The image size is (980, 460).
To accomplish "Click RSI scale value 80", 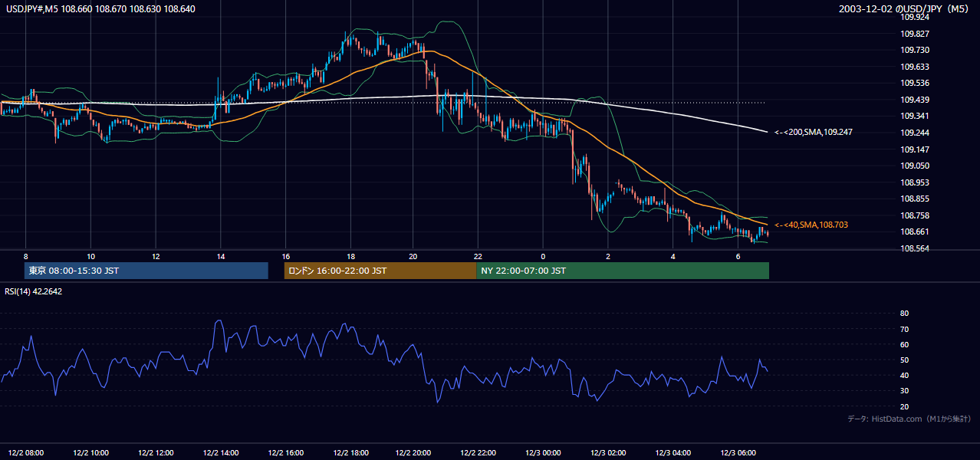I will (905, 314).
